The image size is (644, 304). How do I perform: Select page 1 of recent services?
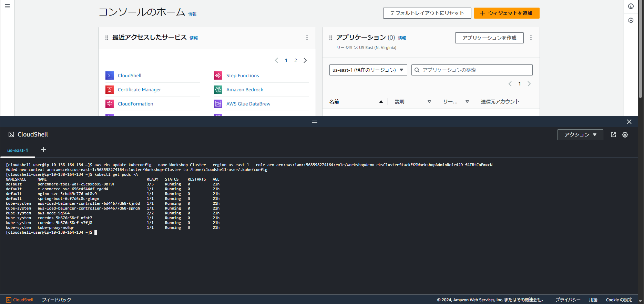286,60
